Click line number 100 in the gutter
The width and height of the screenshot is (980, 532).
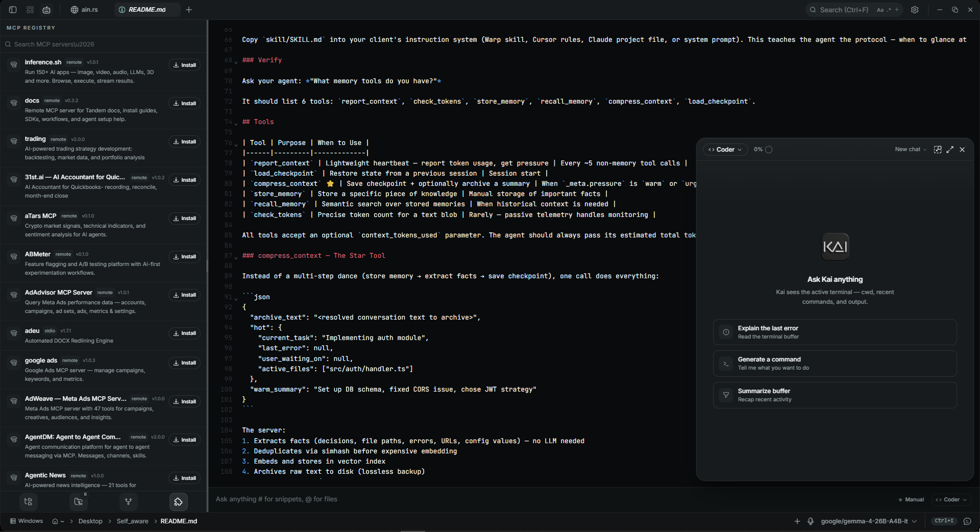pos(226,390)
